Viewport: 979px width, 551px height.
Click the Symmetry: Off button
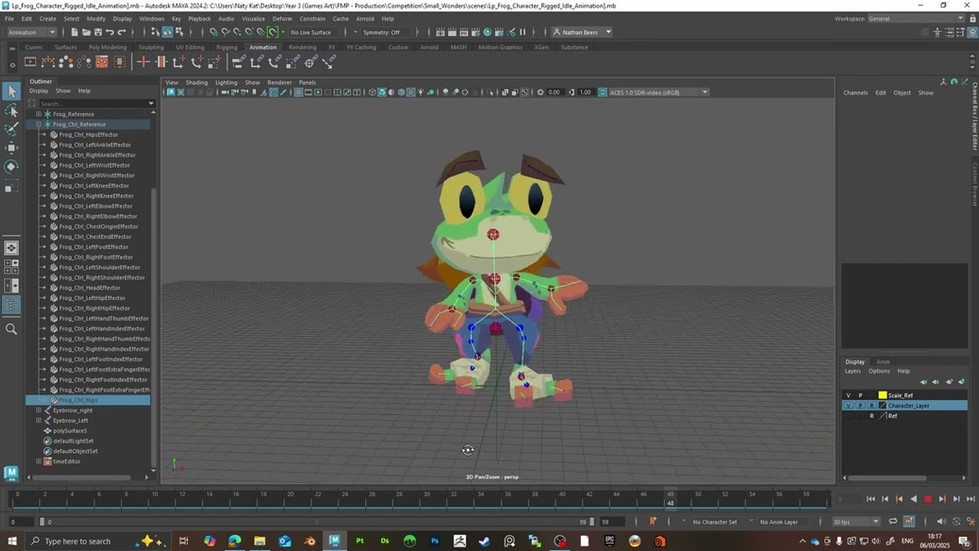coord(381,32)
